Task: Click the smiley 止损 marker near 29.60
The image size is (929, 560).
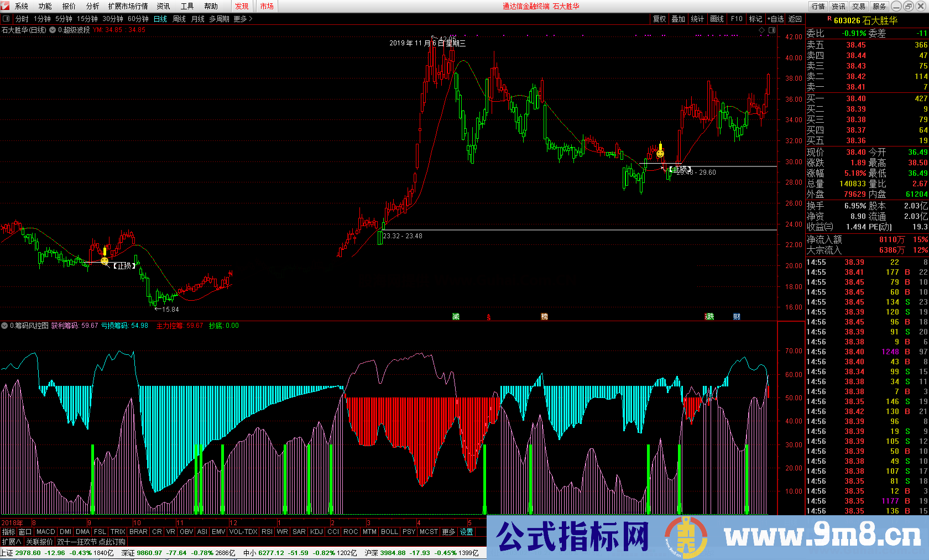Action: tap(660, 154)
